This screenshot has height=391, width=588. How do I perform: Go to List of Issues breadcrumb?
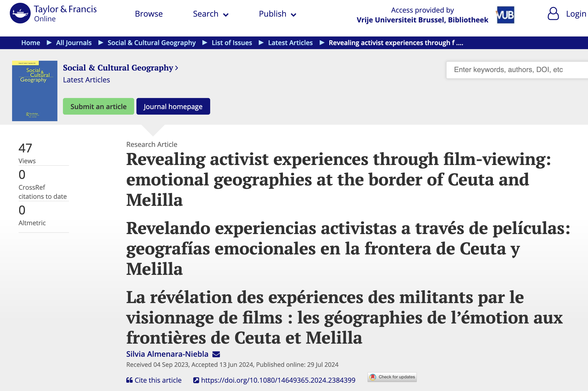pos(232,43)
